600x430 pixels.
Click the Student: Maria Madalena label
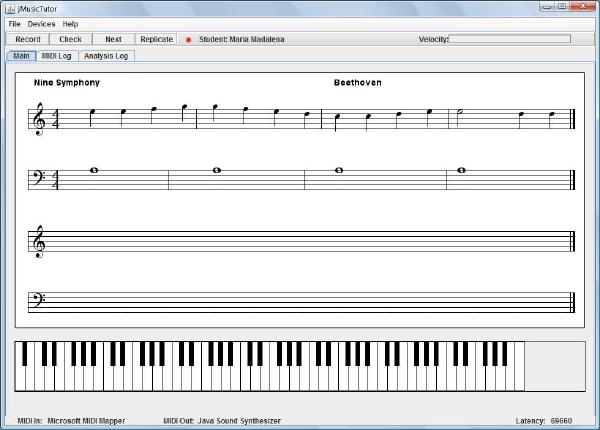[241, 39]
